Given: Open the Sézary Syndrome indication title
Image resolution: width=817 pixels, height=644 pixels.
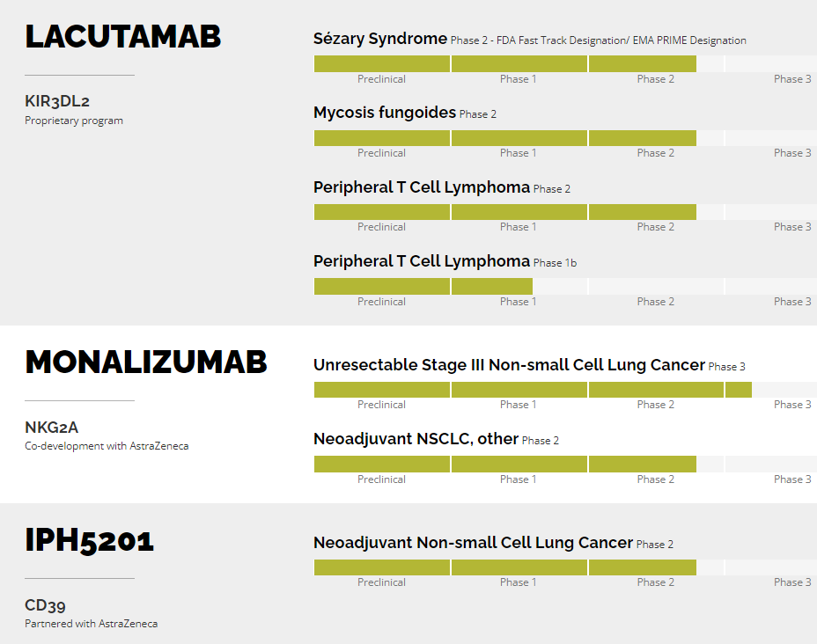Looking at the screenshot, I should (380, 39).
